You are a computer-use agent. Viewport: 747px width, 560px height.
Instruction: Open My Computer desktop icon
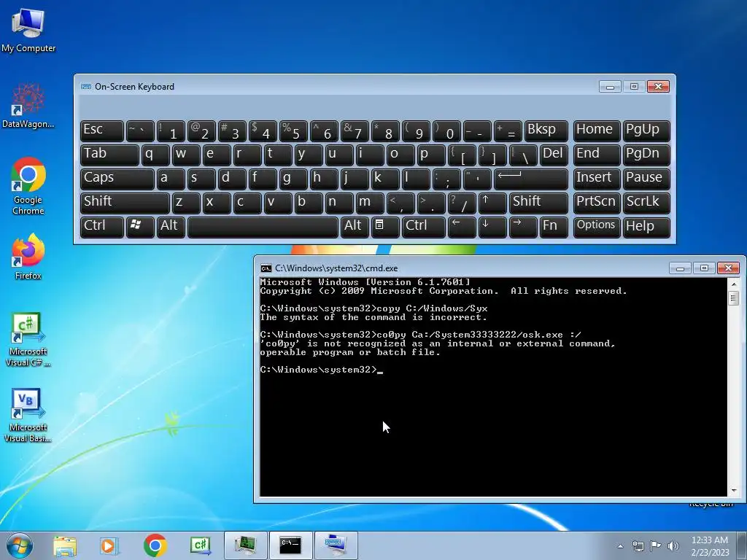(x=28, y=29)
